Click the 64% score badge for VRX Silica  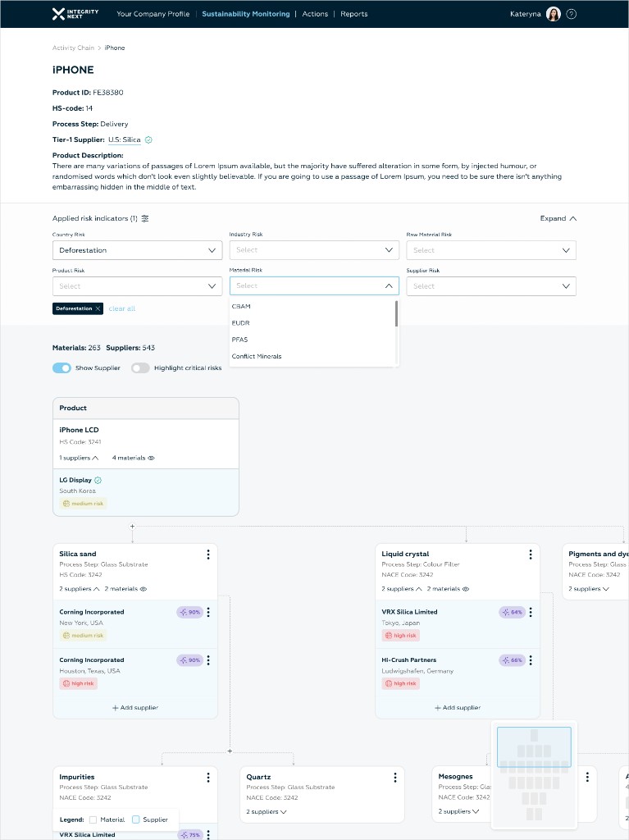[513, 612]
